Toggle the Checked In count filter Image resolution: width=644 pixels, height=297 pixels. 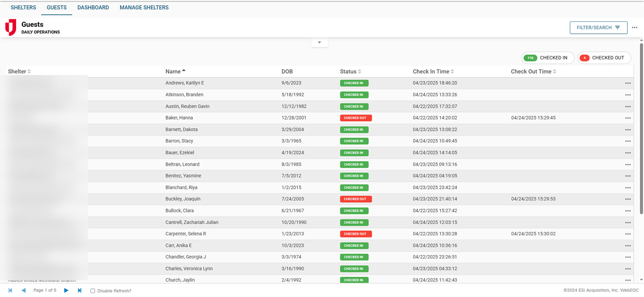point(548,58)
